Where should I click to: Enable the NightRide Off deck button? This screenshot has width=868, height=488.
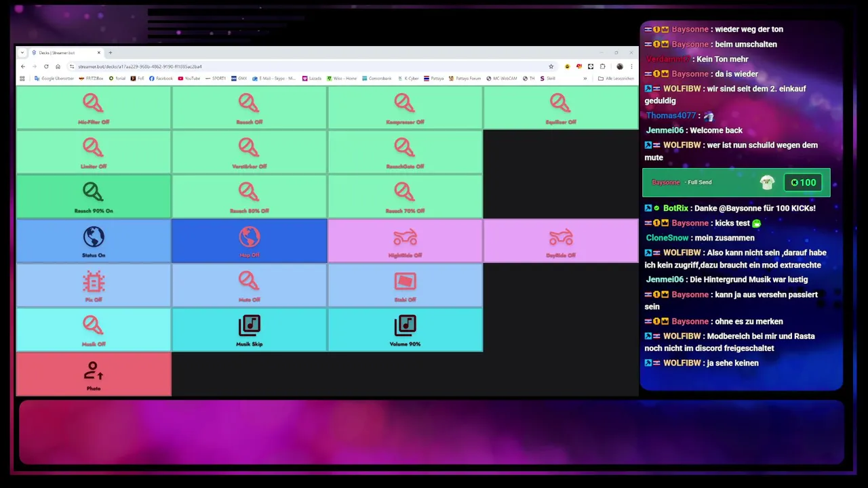pos(405,241)
